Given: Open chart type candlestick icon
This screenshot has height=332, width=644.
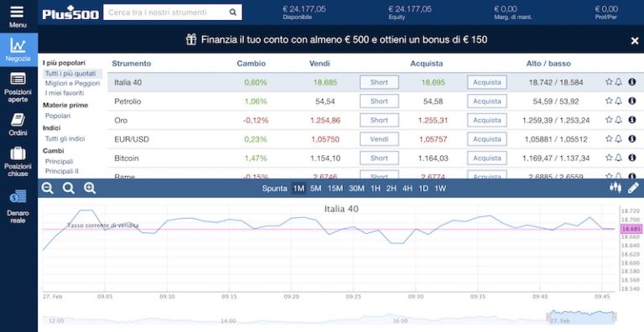Looking at the screenshot, I should (x=615, y=188).
